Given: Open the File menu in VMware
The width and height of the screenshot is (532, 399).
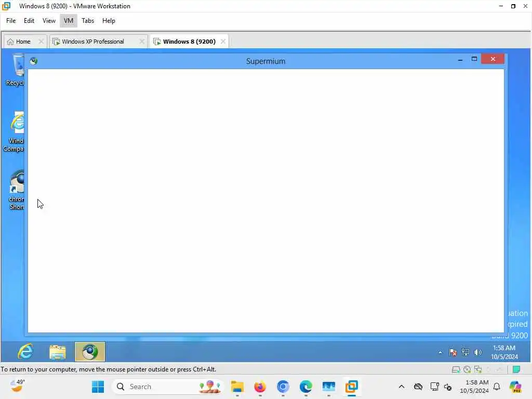Looking at the screenshot, I should click(11, 21).
